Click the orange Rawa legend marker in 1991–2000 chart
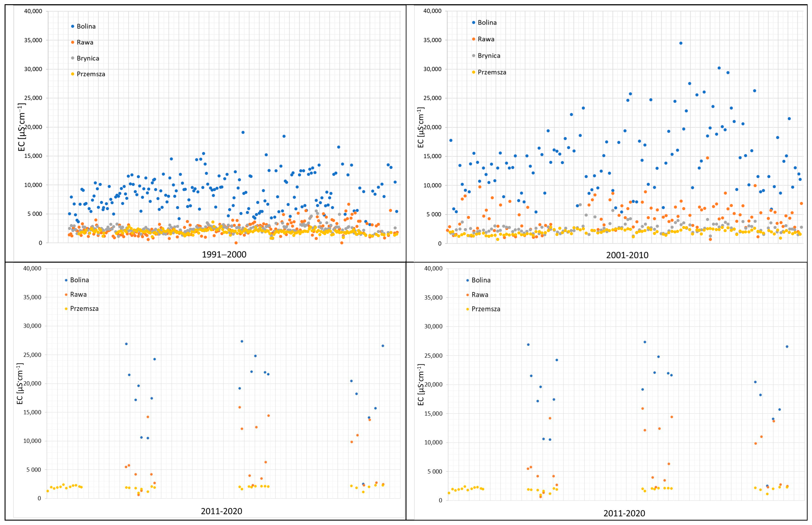 coord(72,42)
